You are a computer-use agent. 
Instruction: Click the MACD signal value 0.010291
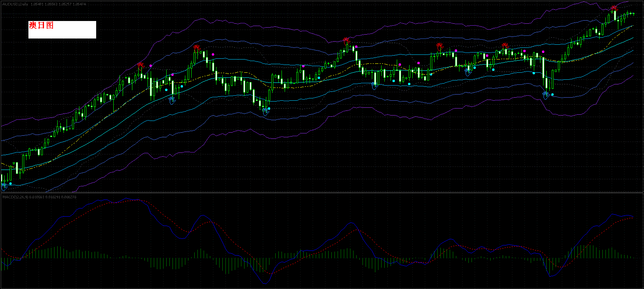(x=52, y=197)
